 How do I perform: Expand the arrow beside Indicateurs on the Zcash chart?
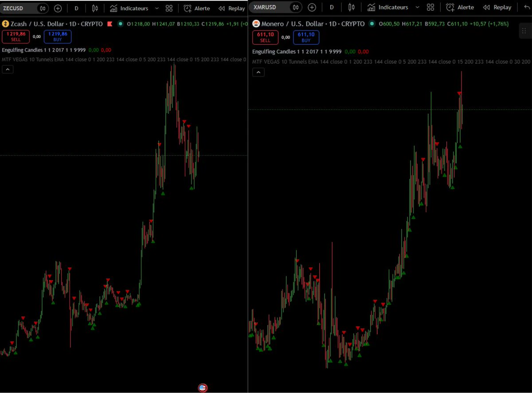(x=157, y=8)
